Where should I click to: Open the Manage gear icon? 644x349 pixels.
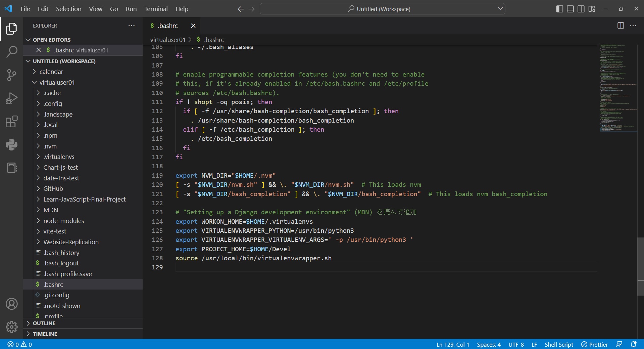pyautogui.click(x=12, y=326)
